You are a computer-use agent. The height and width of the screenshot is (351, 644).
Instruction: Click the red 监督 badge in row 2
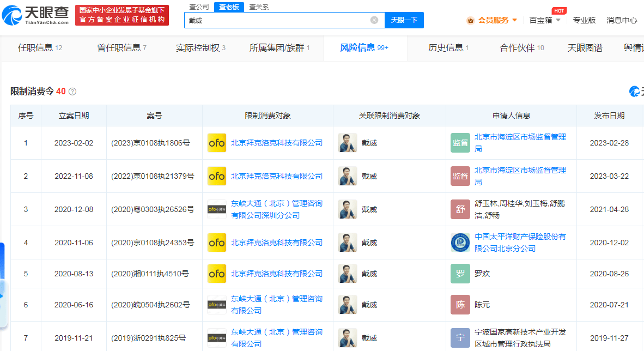(x=460, y=177)
